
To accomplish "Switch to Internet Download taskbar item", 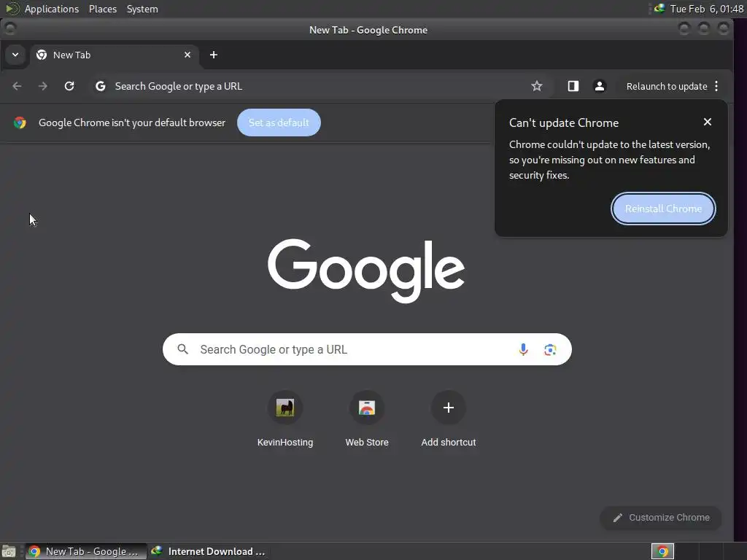I will coord(208,551).
